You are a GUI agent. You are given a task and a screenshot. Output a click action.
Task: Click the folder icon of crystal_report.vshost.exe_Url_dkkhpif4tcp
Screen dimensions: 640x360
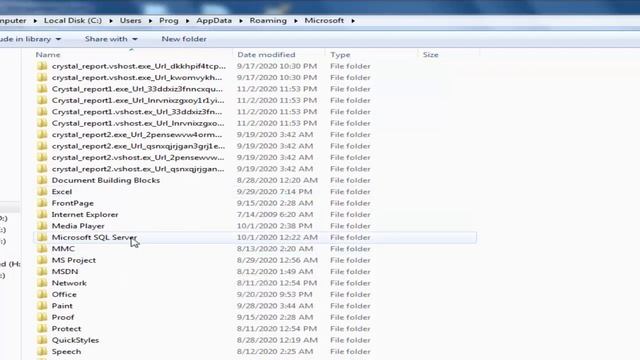coord(42,66)
